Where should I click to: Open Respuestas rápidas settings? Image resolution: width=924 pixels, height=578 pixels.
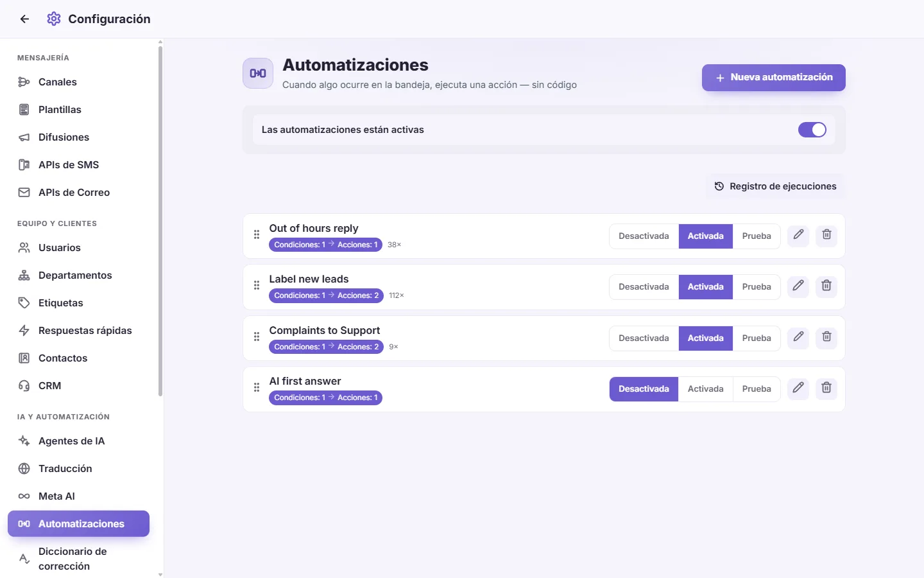[78, 331]
